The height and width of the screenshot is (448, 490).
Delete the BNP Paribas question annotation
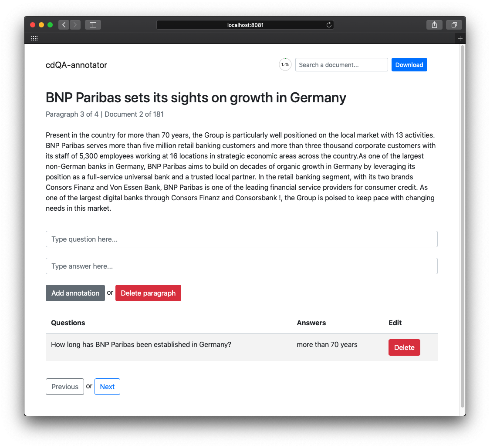[404, 347]
